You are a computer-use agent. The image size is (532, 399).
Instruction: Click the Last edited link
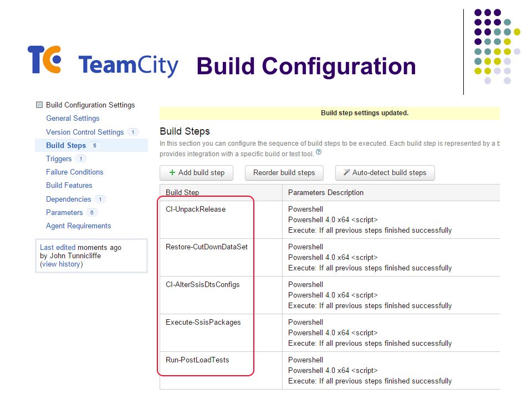58,247
